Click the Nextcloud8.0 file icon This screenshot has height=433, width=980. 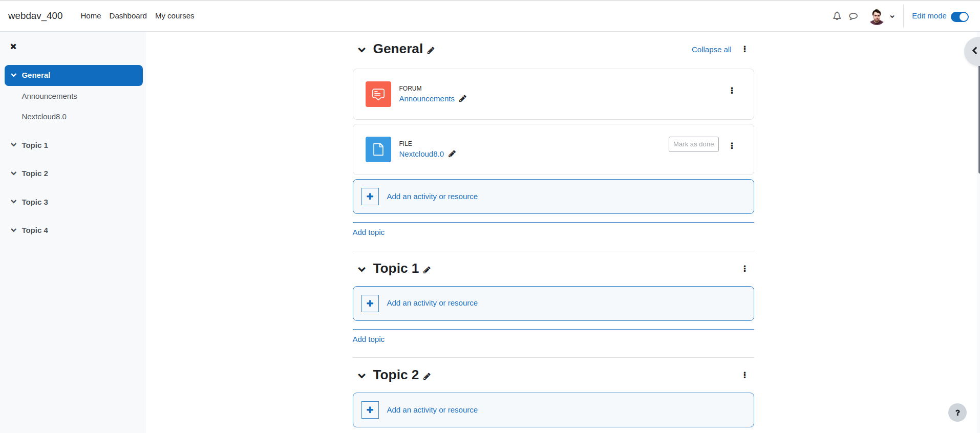(x=378, y=149)
